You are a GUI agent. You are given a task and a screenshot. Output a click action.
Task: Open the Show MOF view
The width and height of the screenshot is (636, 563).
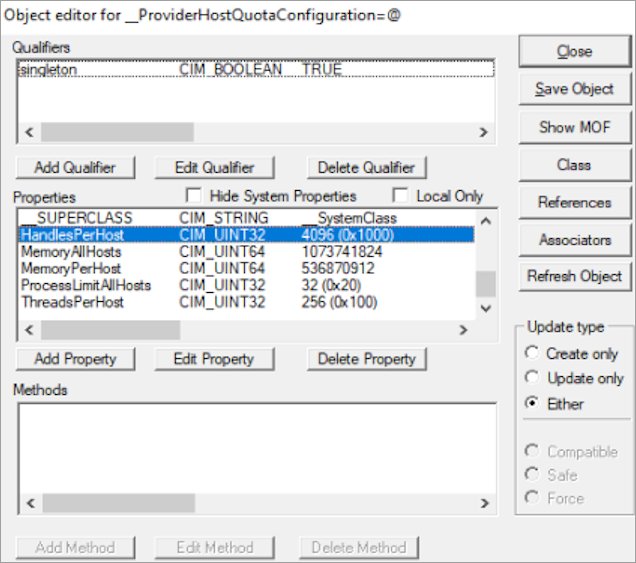tap(574, 127)
